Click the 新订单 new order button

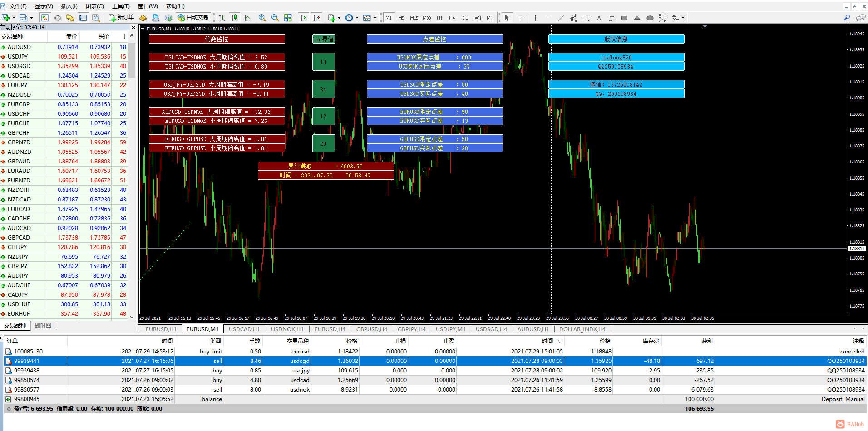122,18
